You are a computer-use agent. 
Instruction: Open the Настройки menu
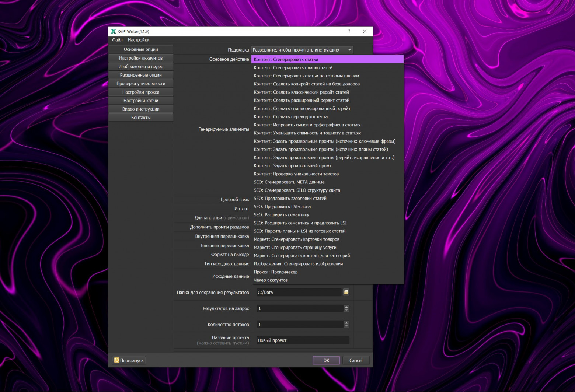[139, 40]
